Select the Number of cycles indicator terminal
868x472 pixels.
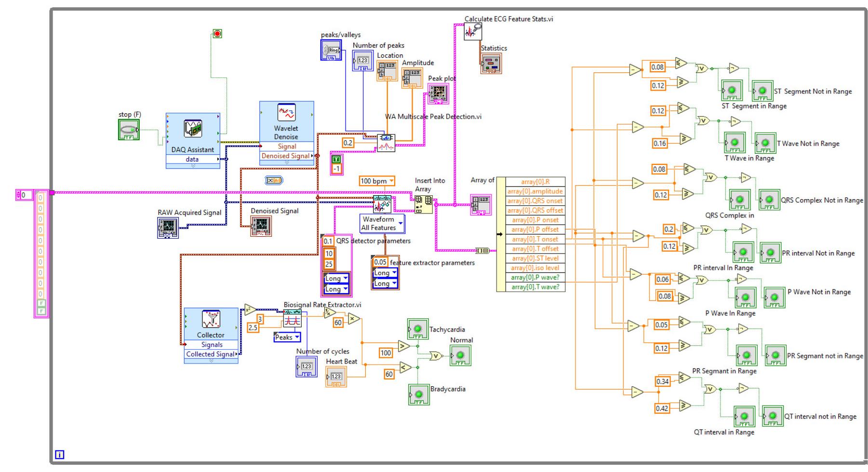pos(307,366)
